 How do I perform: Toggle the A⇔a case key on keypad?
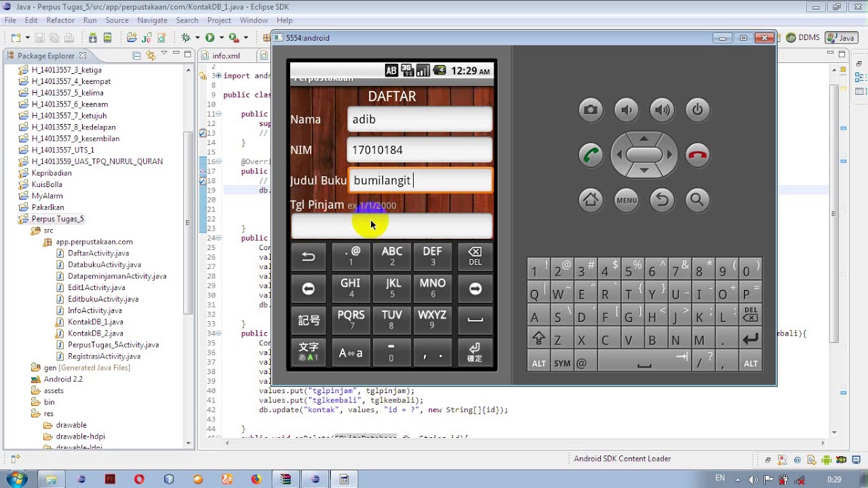[351, 352]
